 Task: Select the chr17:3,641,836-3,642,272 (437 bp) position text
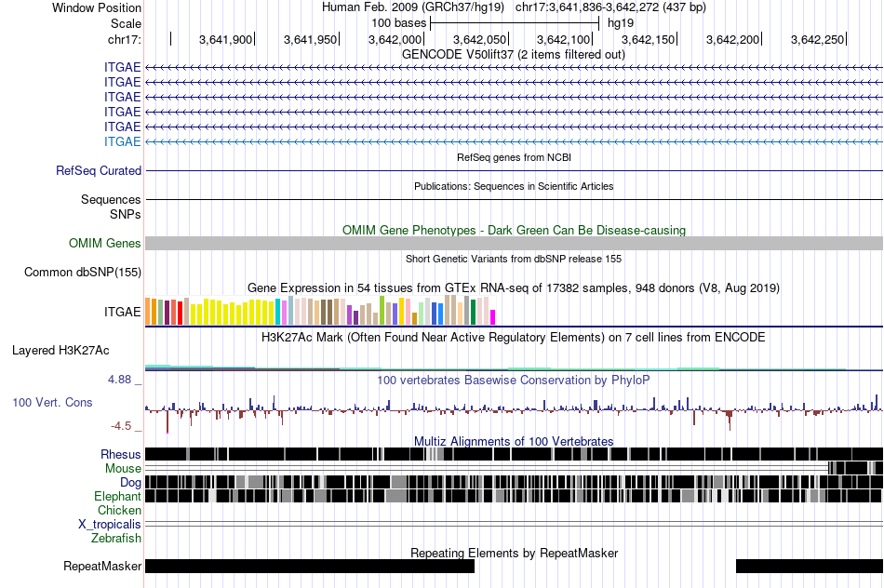(x=610, y=7)
